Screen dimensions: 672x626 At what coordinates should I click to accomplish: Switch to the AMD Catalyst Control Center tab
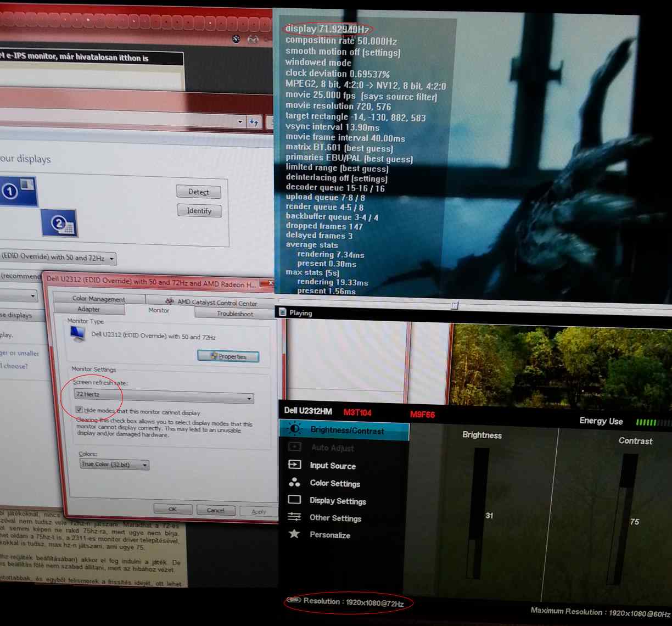click(x=211, y=302)
